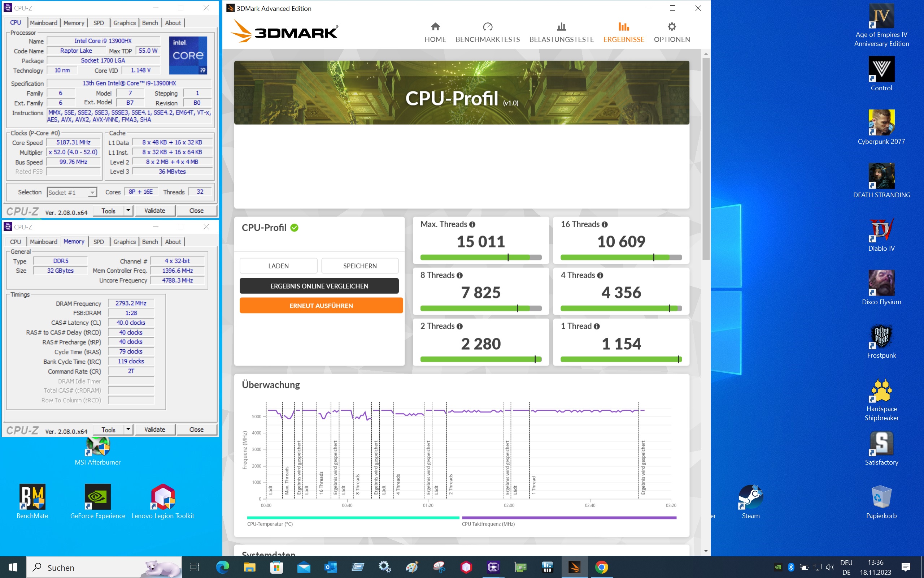Image resolution: width=924 pixels, height=578 pixels.
Task: Open ERGEBNISSE in 3DMark navigation
Action: pyautogui.click(x=623, y=33)
